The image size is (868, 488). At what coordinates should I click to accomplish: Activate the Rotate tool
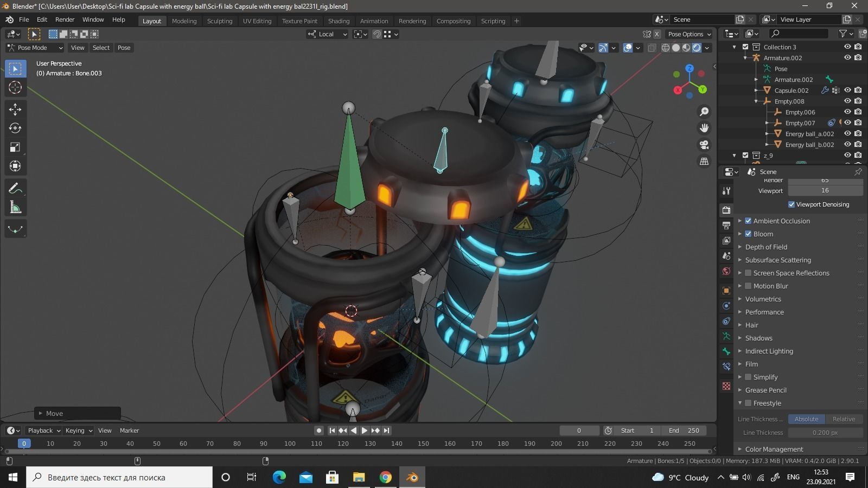tap(15, 129)
